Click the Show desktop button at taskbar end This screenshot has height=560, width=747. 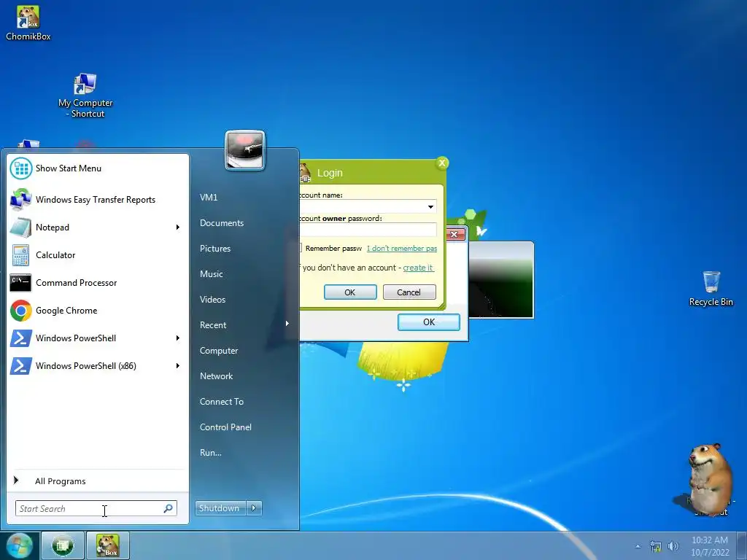tap(742, 545)
